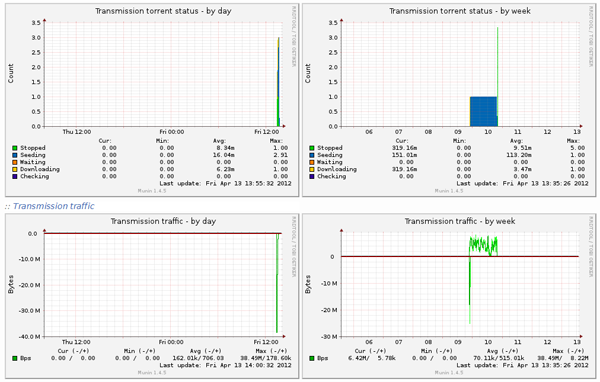
Task: Click green Bps swatch in traffic by week legend
Action: point(311,358)
